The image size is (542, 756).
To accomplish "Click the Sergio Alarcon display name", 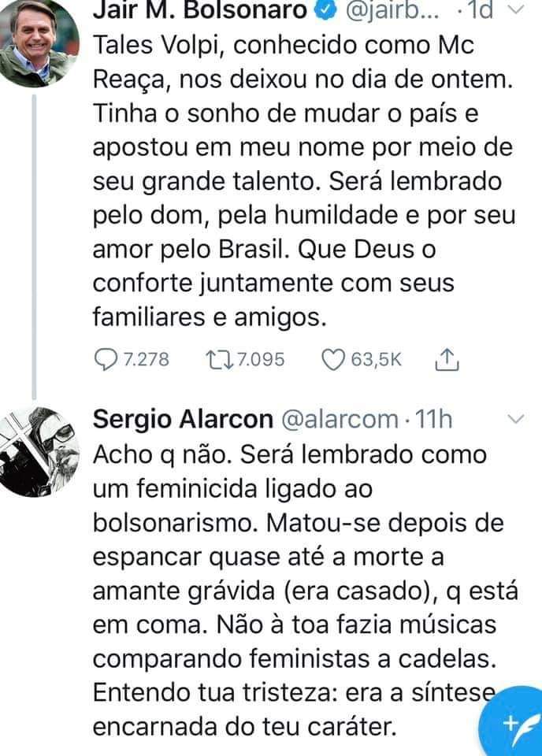I will tap(182, 419).
